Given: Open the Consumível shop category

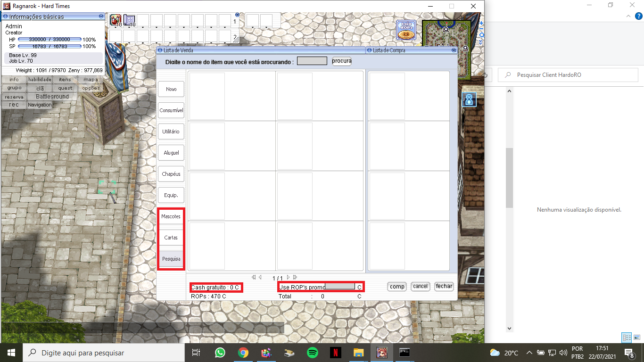Looking at the screenshot, I should (x=171, y=110).
